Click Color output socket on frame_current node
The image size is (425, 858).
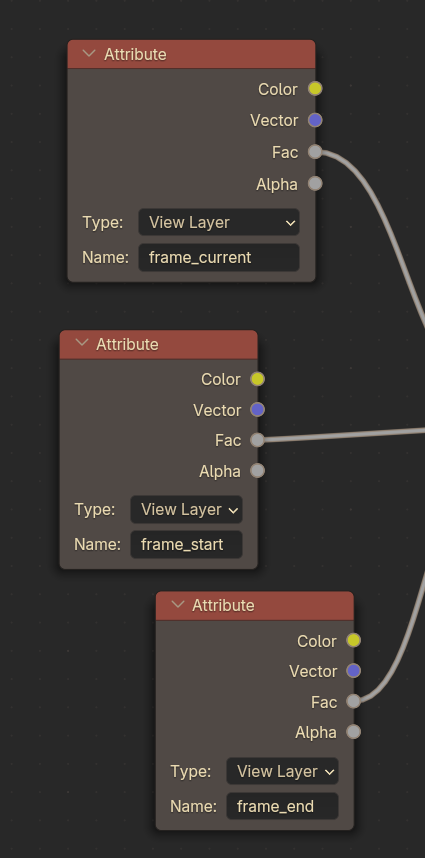(315, 89)
